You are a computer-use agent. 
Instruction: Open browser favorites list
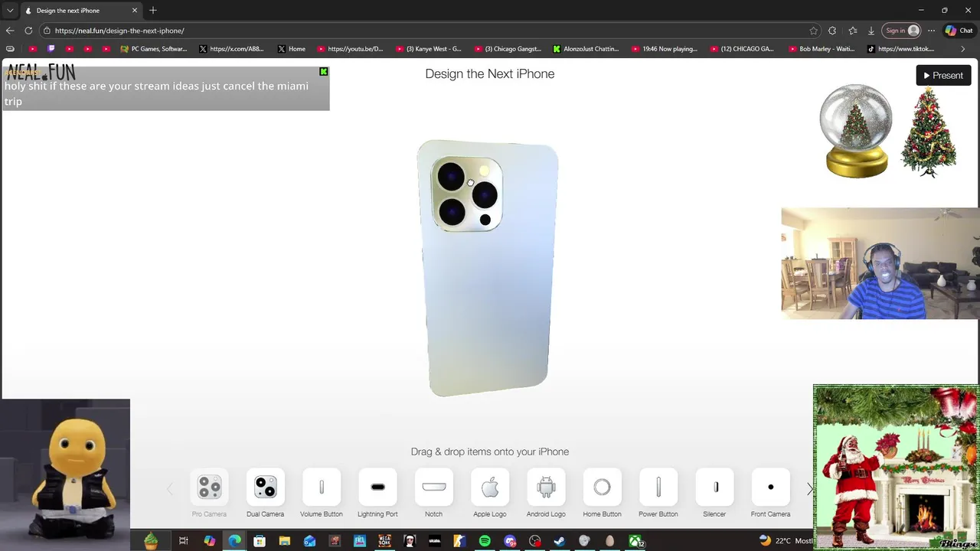coord(852,31)
